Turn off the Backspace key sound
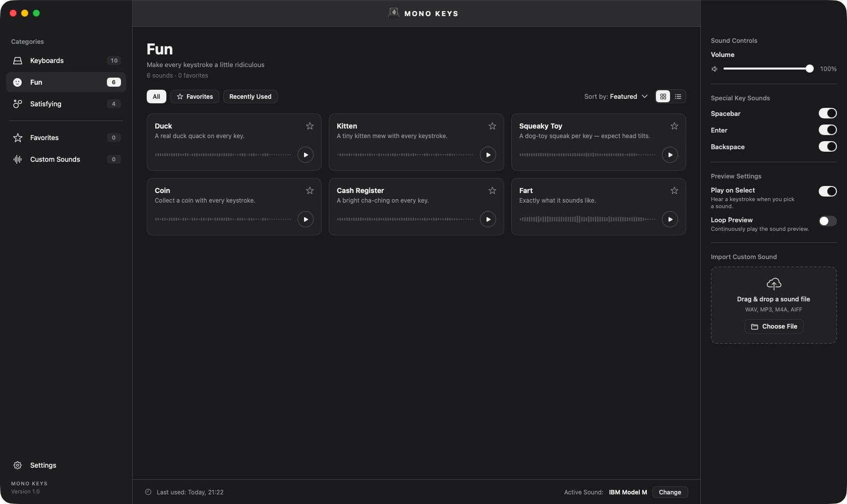The width and height of the screenshot is (847, 504). click(828, 147)
